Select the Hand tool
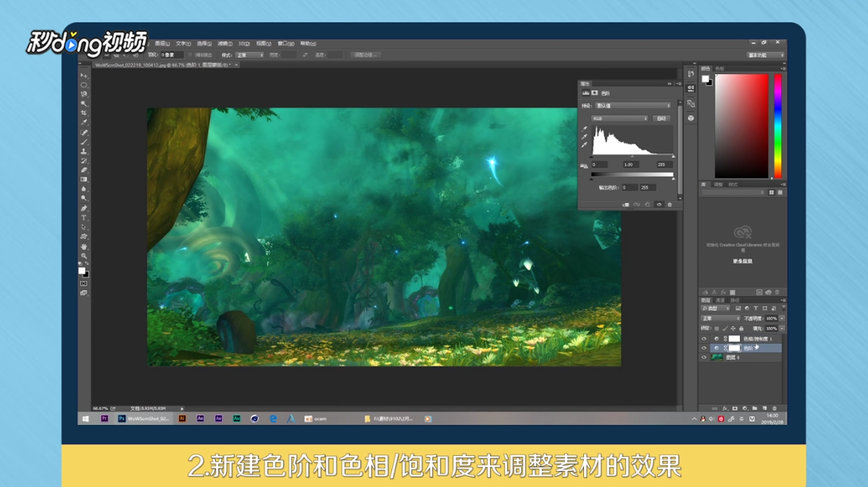The height and width of the screenshot is (487, 868). click(x=84, y=246)
